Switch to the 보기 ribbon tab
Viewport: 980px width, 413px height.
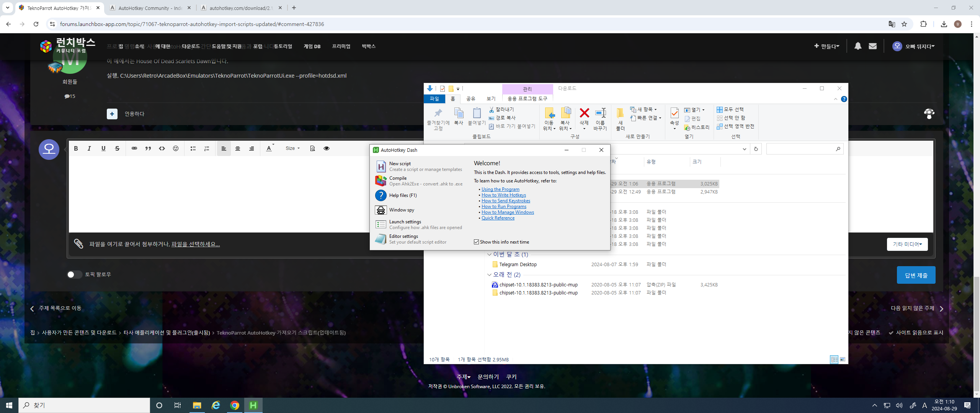(x=491, y=99)
